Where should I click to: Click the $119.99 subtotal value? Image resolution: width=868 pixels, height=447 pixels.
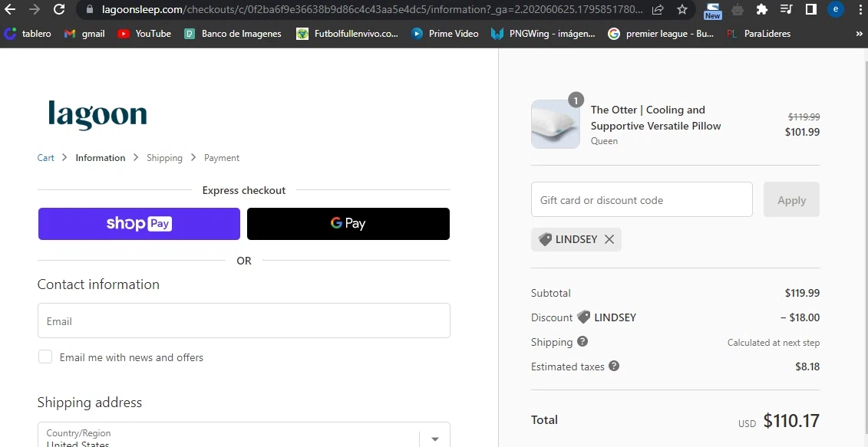pyautogui.click(x=802, y=293)
